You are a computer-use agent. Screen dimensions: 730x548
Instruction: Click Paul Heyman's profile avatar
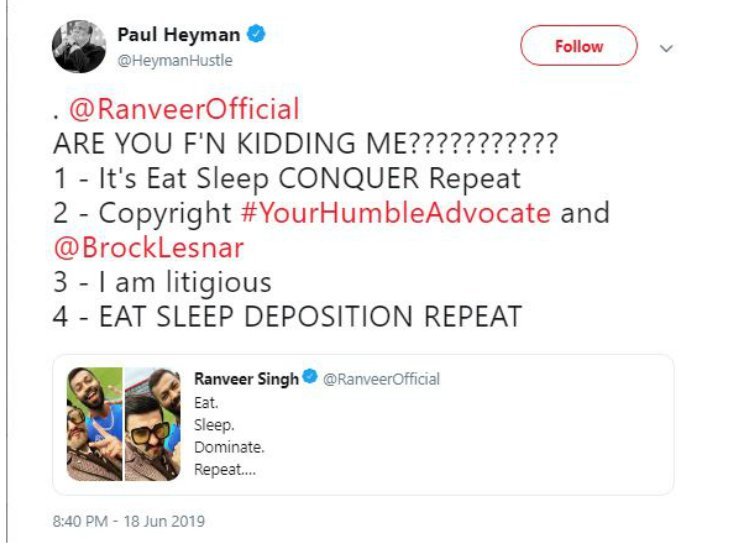click(x=79, y=46)
